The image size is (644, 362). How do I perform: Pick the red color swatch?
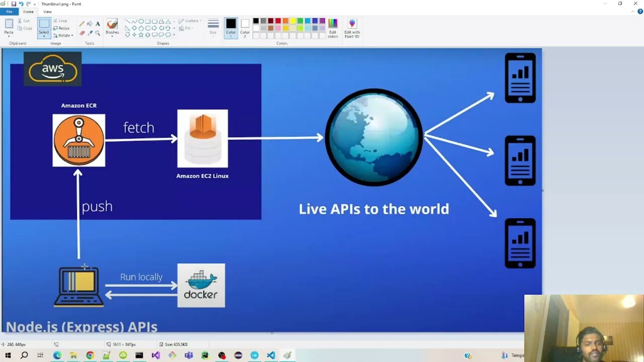278,21
